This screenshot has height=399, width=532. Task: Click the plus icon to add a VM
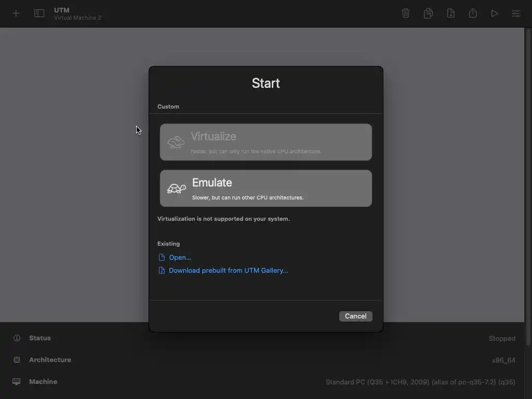pyautogui.click(x=16, y=13)
